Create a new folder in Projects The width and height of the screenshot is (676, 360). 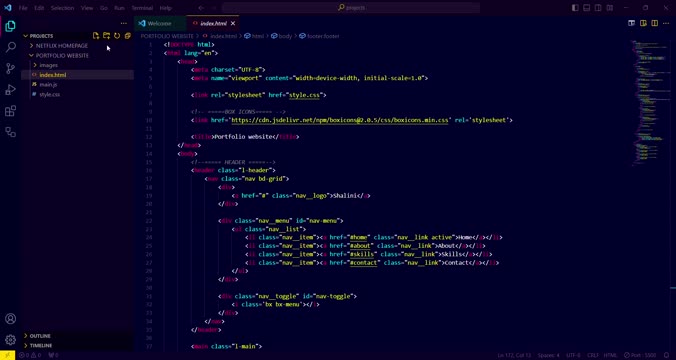tap(106, 36)
